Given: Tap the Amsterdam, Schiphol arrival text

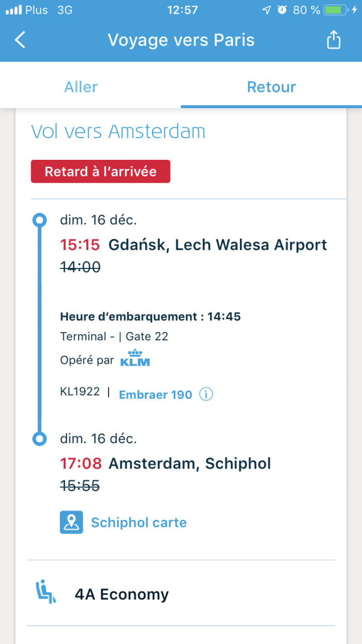Looking at the screenshot, I should coord(190,463).
